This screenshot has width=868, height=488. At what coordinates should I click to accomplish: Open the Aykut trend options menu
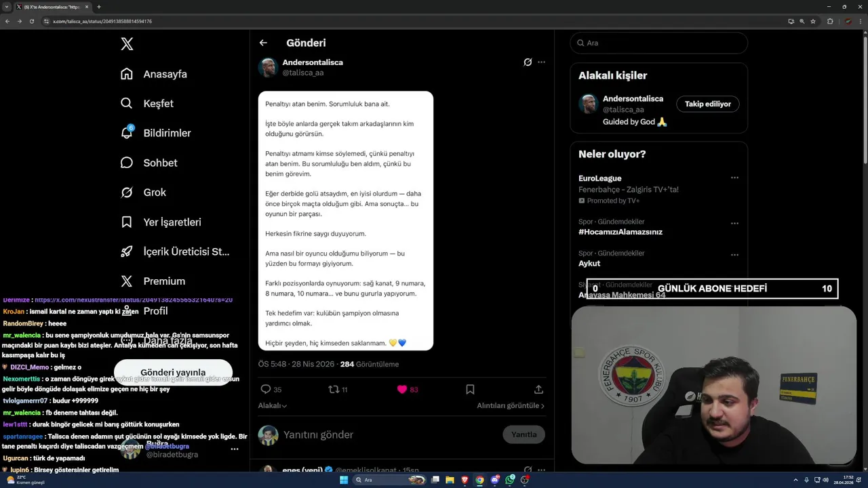pos(734,255)
